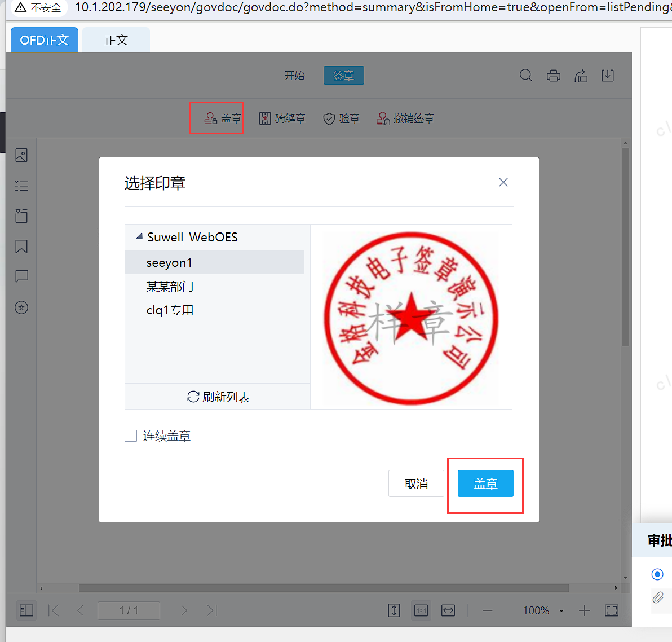Click the scroll-down arrow of vertical scrollbar
Screen dimensions: 672x642
625,578
